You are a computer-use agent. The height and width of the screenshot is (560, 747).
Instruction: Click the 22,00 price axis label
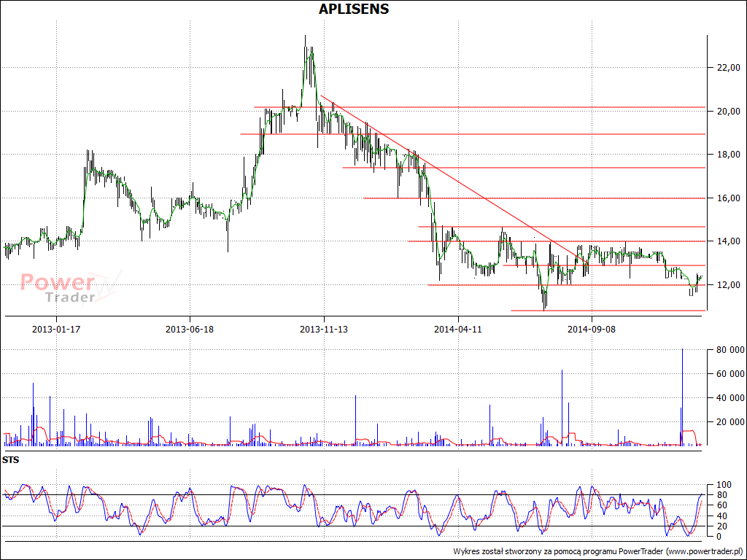click(729, 68)
